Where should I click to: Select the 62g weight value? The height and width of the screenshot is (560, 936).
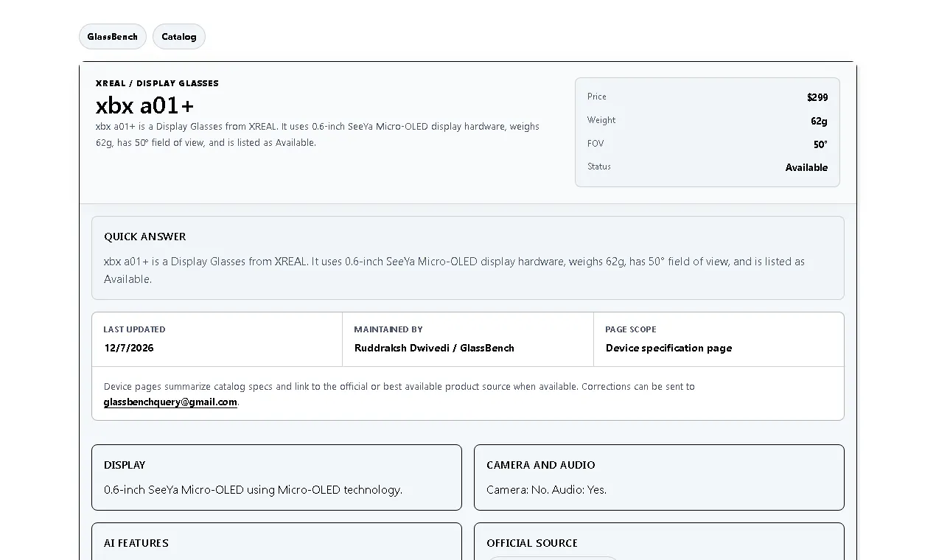pos(819,121)
